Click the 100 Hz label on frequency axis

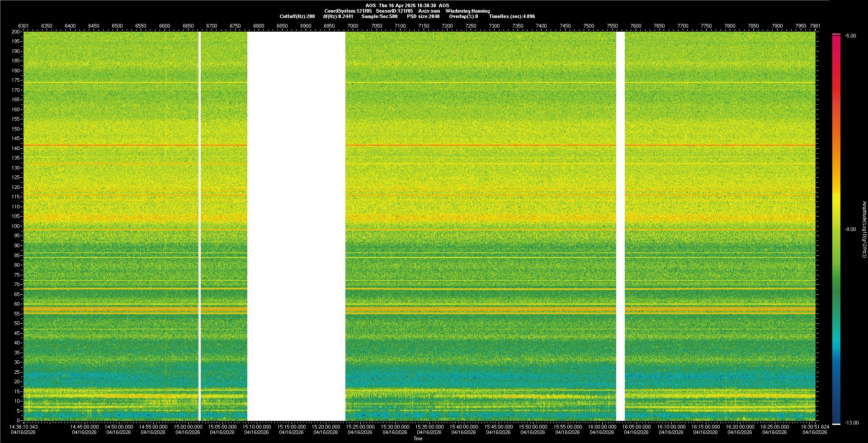(x=15, y=226)
